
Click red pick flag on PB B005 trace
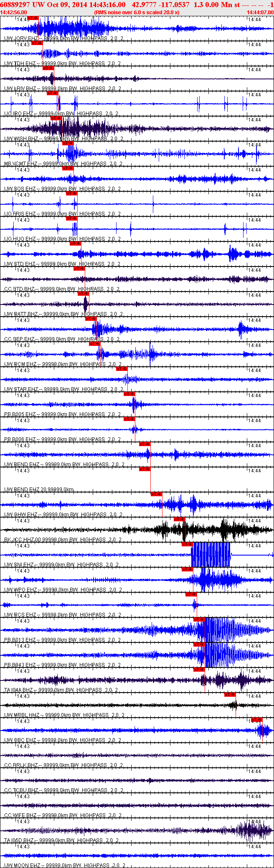pyautogui.click(x=129, y=394)
